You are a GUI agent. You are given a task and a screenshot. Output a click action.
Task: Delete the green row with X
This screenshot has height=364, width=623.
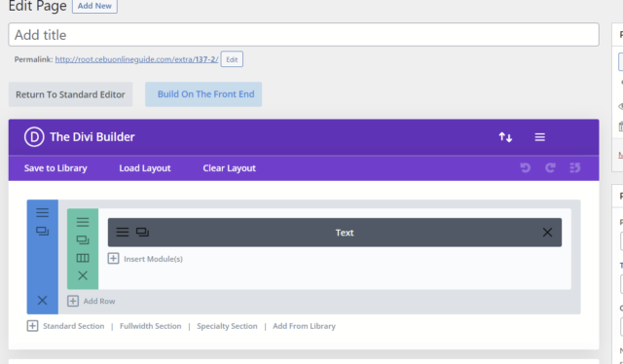point(83,275)
